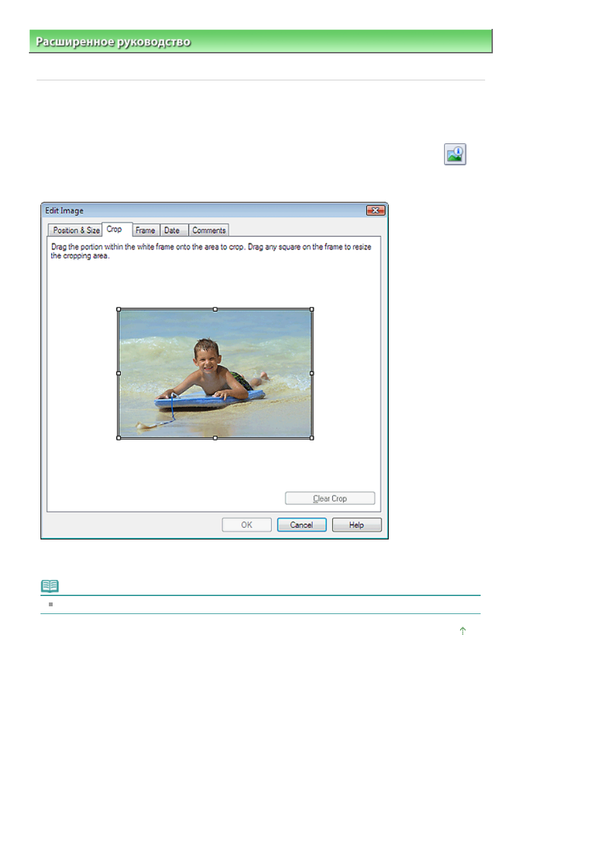Viewport: 613px width, 868px height.
Task: Click the bottom-right crop frame handle
Action: tap(312, 438)
